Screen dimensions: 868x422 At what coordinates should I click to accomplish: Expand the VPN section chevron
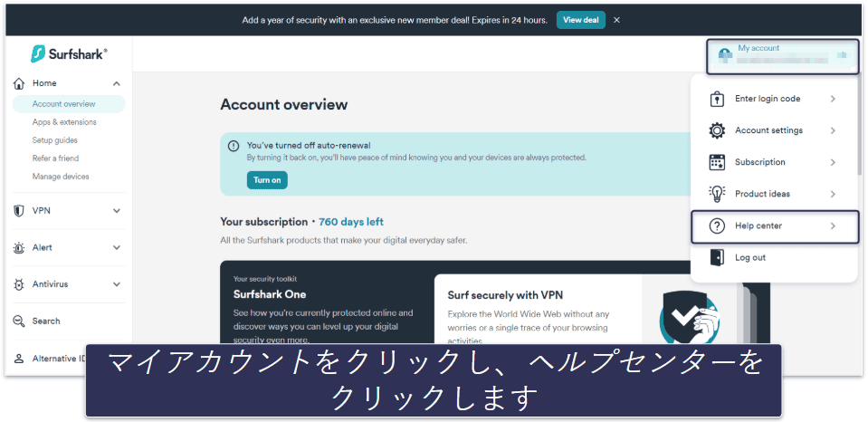pyautogui.click(x=116, y=211)
